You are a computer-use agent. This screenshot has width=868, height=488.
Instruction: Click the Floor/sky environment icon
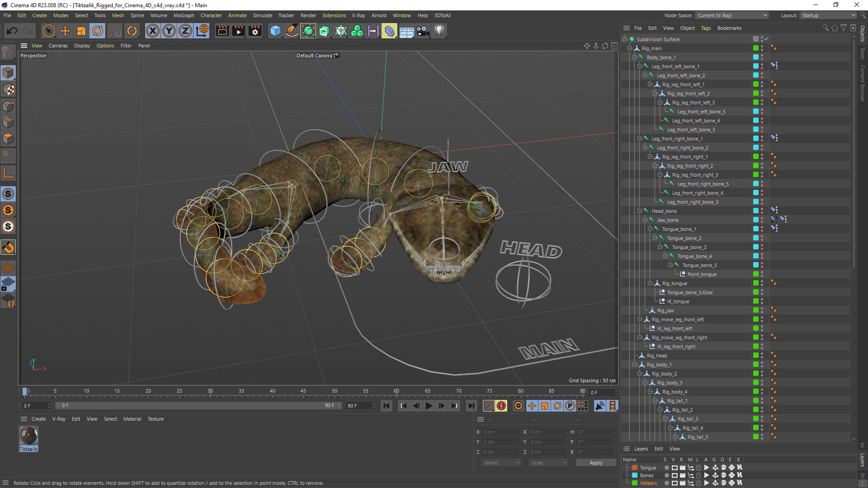point(406,31)
